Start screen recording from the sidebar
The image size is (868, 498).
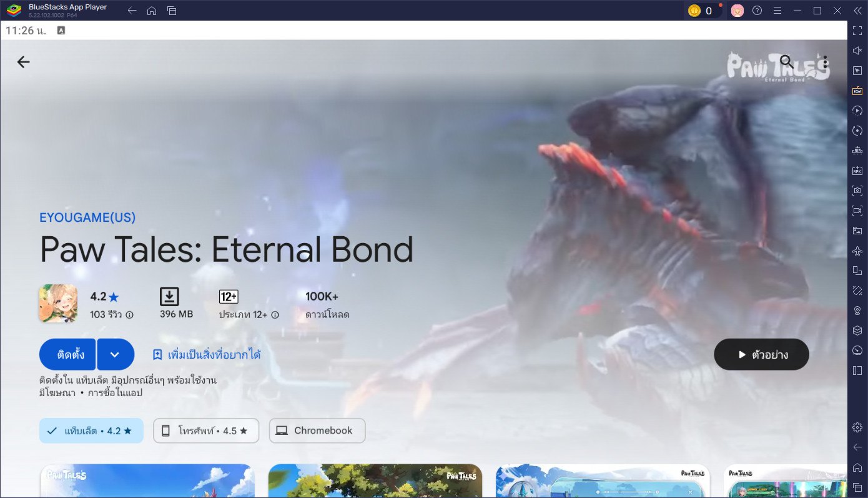pos(857,211)
